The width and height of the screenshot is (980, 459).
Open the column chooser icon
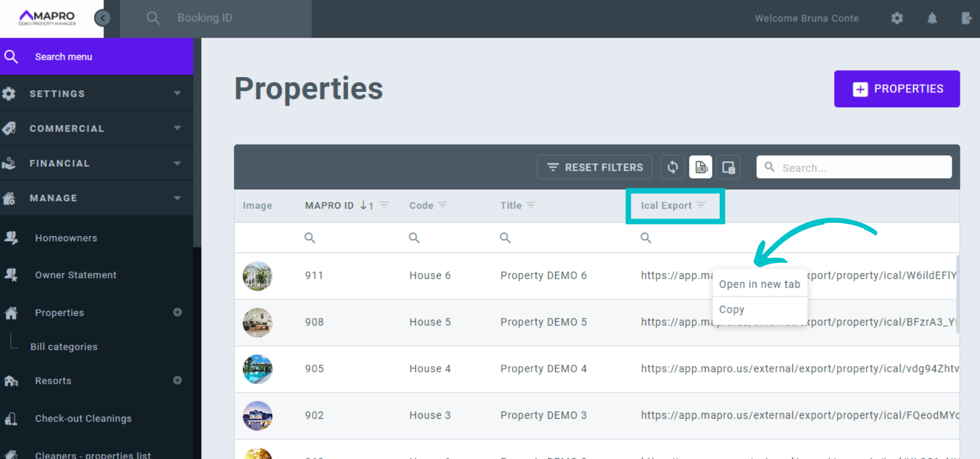(x=728, y=167)
